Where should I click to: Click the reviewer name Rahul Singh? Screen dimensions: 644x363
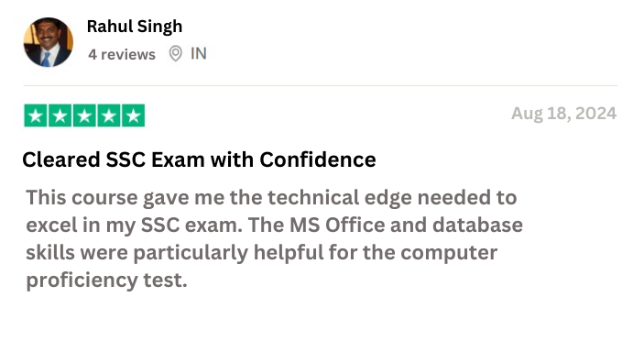[x=135, y=27]
